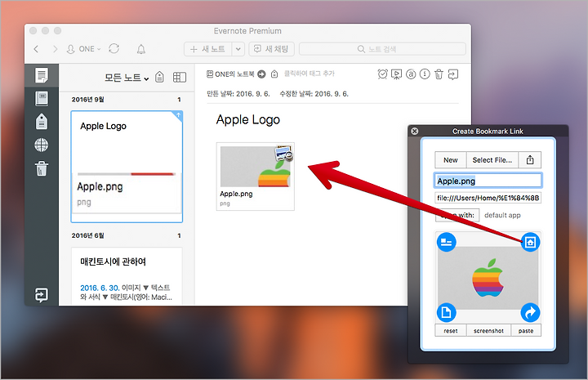Open the ONE account menu
588x380 pixels.
[83, 49]
